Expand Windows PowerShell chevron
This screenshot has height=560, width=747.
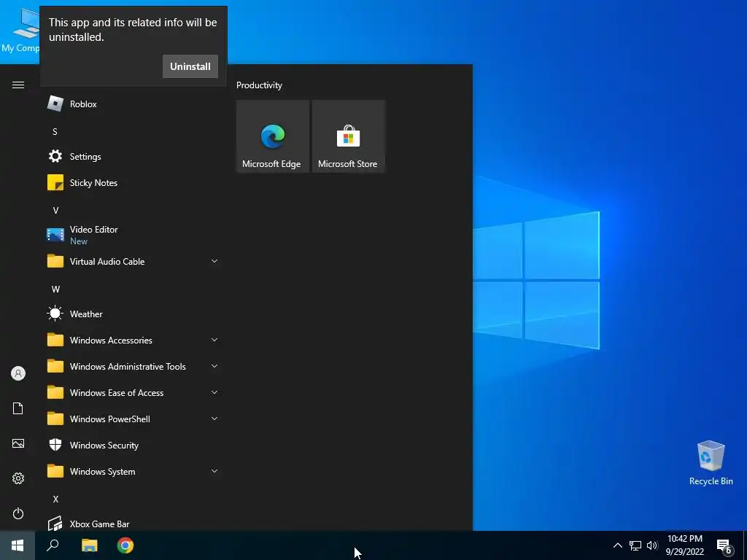click(214, 419)
